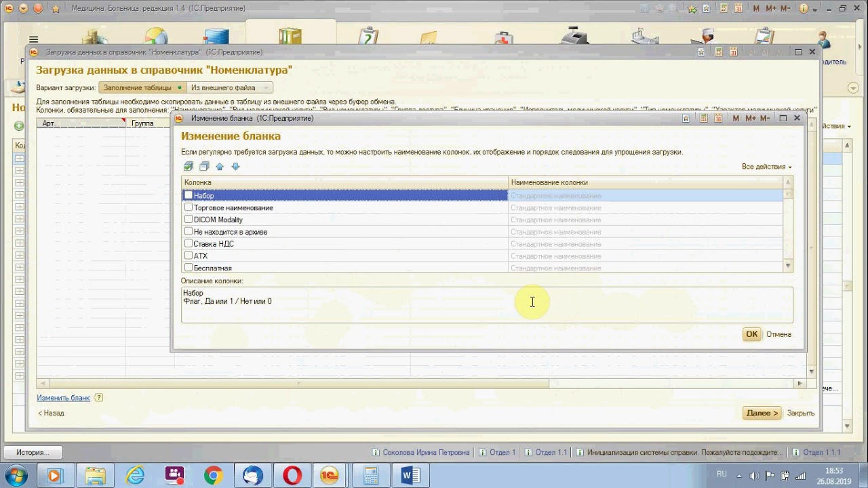Check the Ставка НДС checkbox
The width and height of the screenshot is (868, 488).
(189, 243)
